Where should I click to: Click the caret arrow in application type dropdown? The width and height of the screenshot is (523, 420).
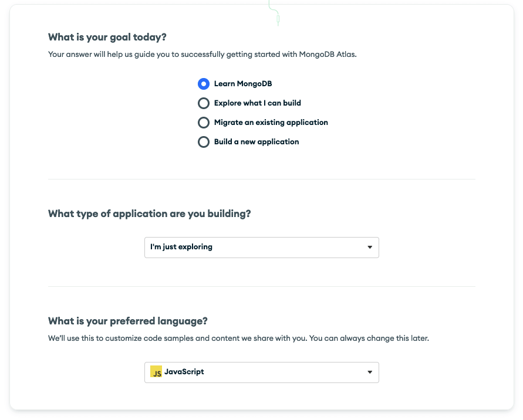pyautogui.click(x=370, y=248)
